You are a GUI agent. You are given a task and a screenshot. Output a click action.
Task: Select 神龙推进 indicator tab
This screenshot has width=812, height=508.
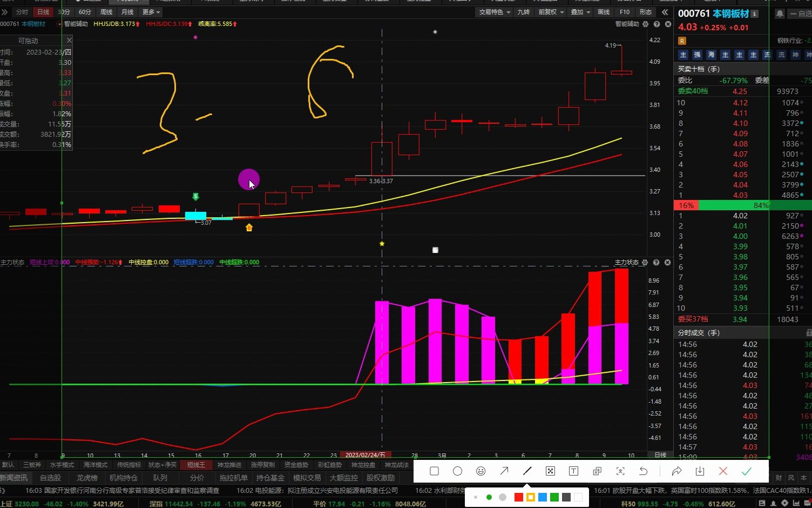(229, 465)
